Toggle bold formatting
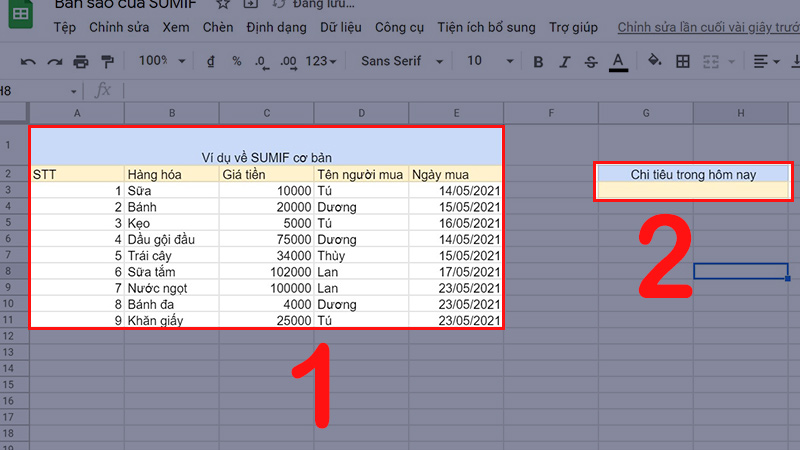The height and width of the screenshot is (450, 800). pyautogui.click(x=538, y=62)
